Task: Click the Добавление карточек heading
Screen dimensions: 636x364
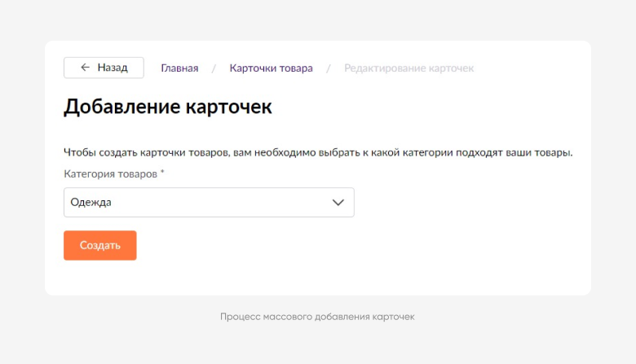Action: coord(168,107)
